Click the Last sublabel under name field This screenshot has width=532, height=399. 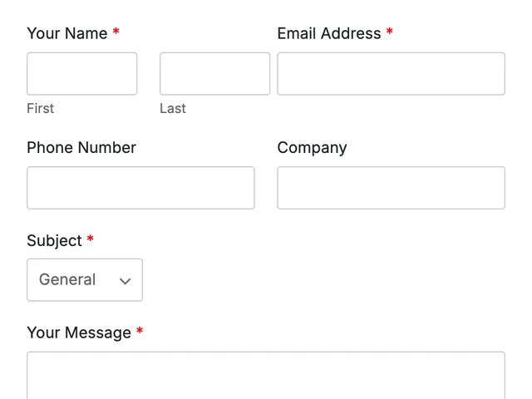coord(173,109)
